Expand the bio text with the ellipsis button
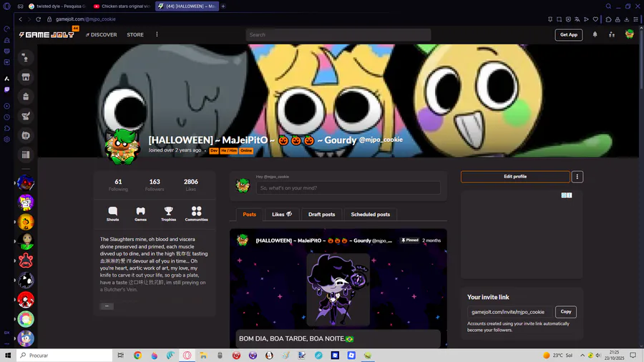 [x=107, y=305]
